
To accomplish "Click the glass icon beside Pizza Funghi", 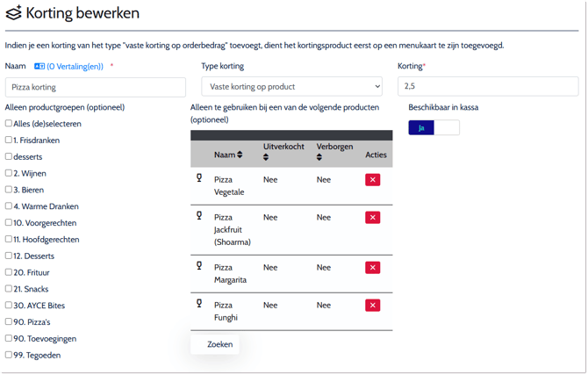I will point(199,304).
